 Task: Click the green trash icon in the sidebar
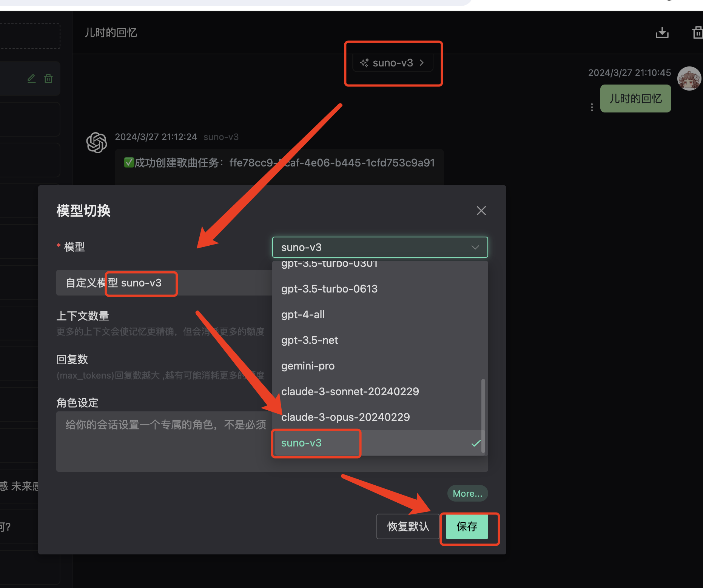48,78
